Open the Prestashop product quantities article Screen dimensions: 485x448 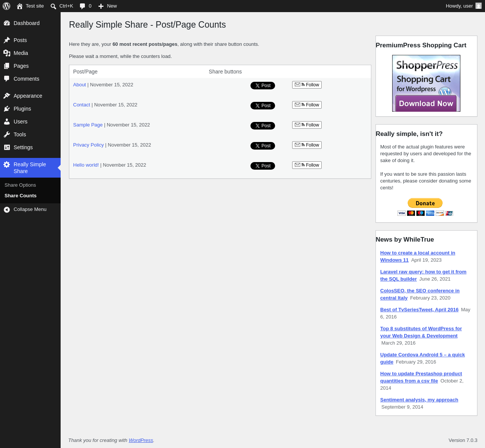[x=421, y=377]
